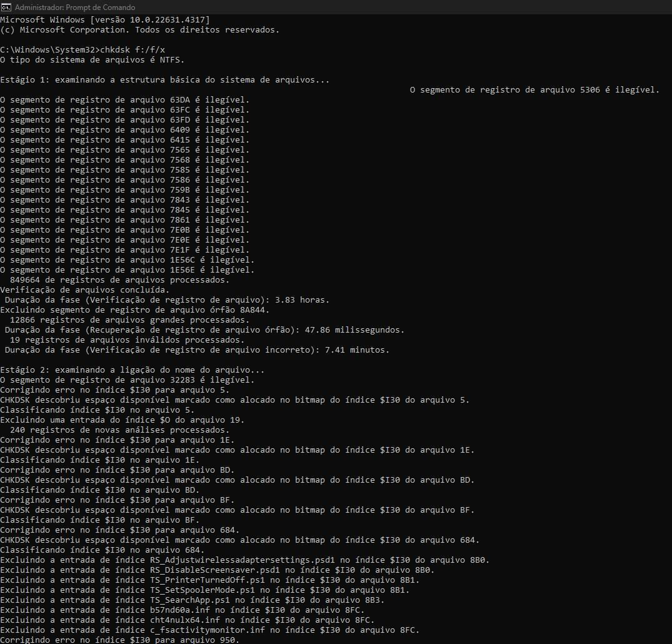Click 'Classificando índice $I30 no arquivo 5.'
The image size is (672, 644).
pyautogui.click(x=98, y=410)
